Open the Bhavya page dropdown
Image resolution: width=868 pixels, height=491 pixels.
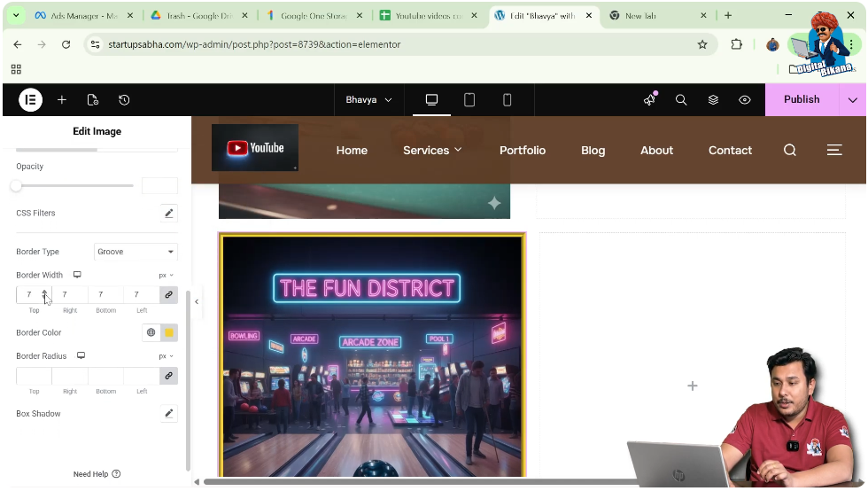coord(368,100)
